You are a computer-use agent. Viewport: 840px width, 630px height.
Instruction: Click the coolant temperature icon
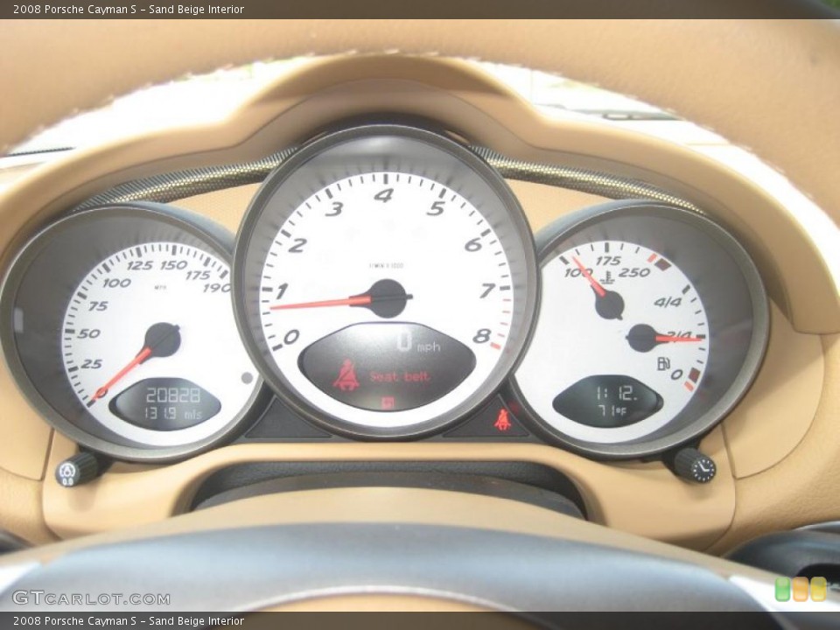pos(606,278)
